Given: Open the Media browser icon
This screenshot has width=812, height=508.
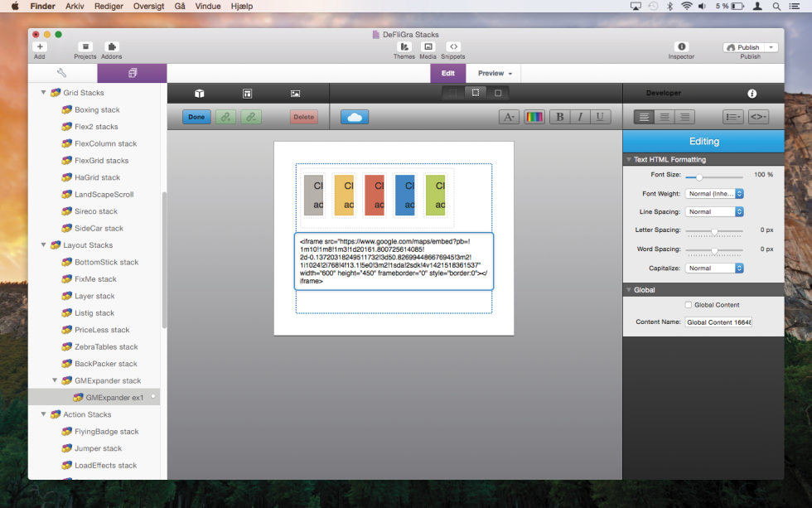Looking at the screenshot, I should tap(428, 46).
